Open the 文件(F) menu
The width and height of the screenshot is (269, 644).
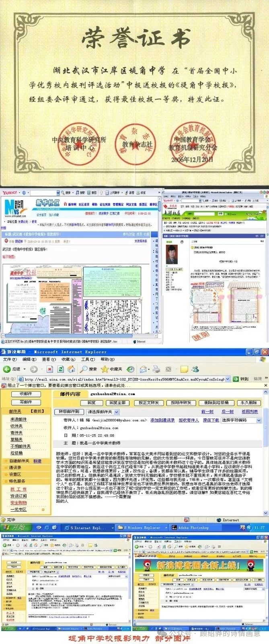(10, 359)
